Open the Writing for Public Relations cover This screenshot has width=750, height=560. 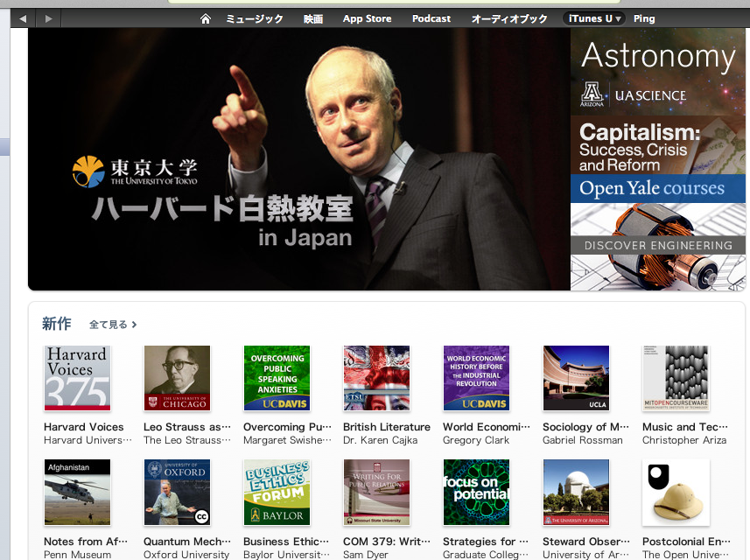pos(376,492)
